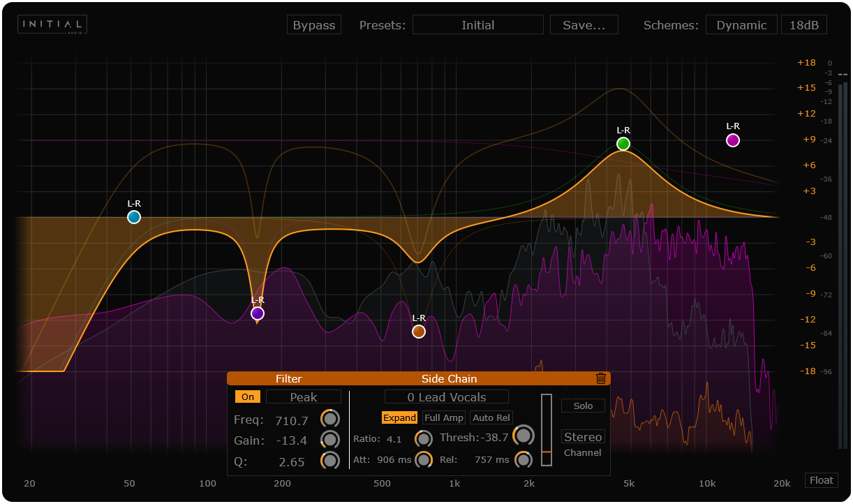853x504 pixels.
Task: Select the purple band node near 160 Hz
Action: coord(258,313)
